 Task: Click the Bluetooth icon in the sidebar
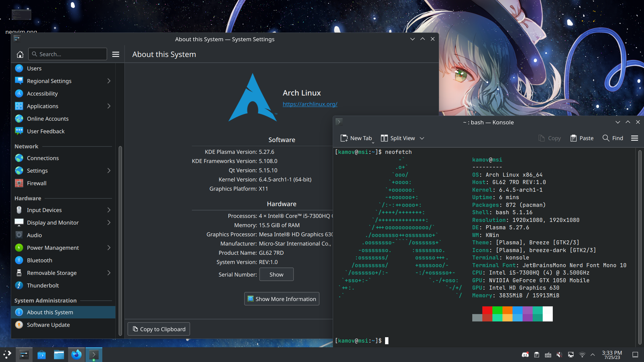pyautogui.click(x=19, y=260)
